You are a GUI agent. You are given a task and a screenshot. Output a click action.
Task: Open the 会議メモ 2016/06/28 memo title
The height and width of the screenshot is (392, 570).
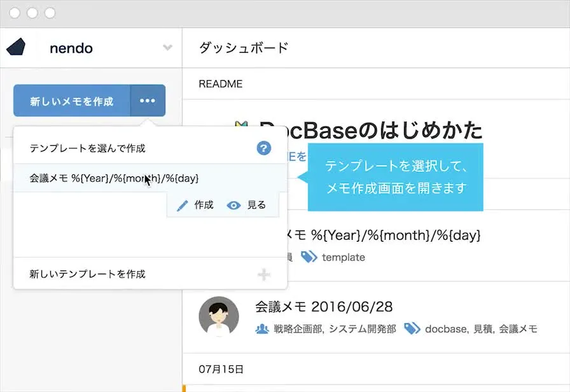(x=323, y=307)
